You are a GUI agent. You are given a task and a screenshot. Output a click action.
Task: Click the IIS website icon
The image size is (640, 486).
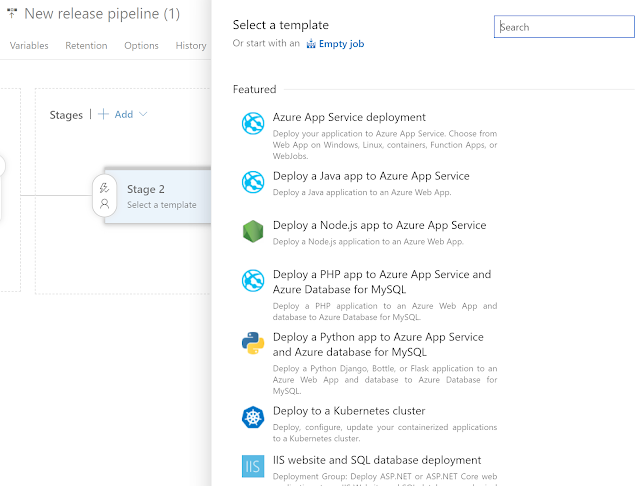(x=252, y=466)
